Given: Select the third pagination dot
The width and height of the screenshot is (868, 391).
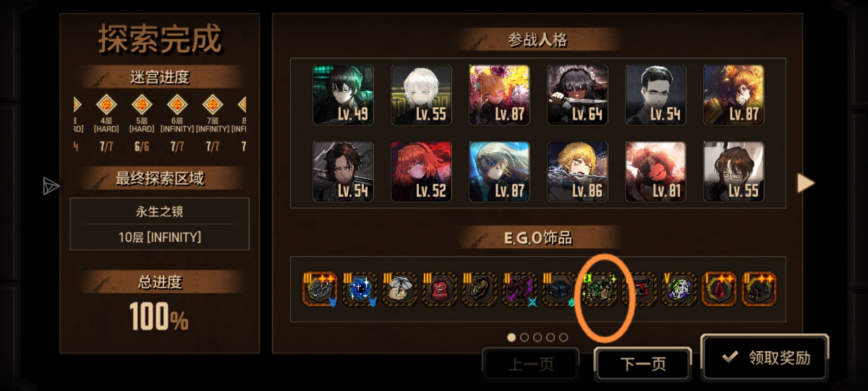Looking at the screenshot, I should tap(537, 337).
